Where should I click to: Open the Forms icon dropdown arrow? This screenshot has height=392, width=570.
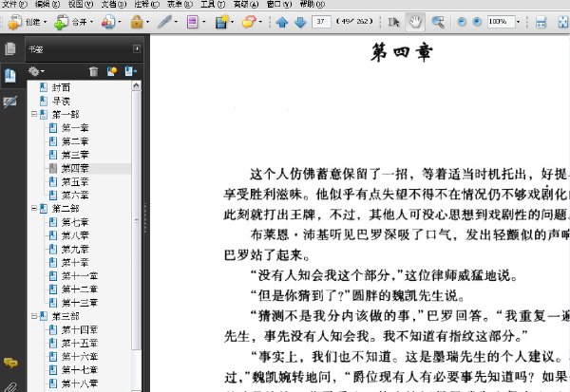pyautogui.click(x=203, y=22)
